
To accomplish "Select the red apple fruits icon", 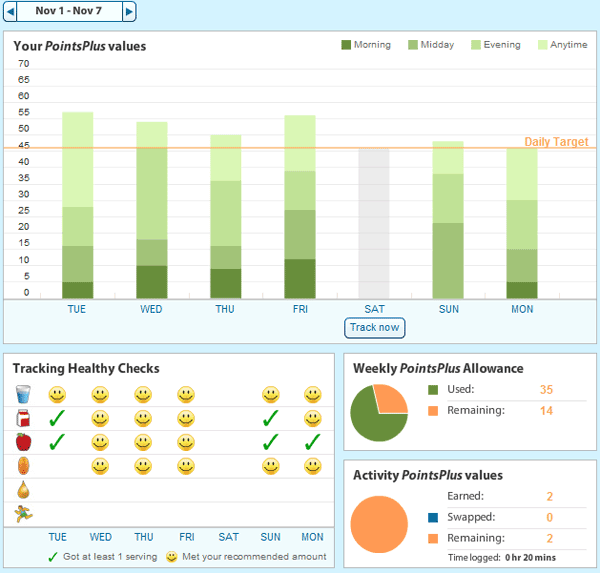I will coord(23,442).
